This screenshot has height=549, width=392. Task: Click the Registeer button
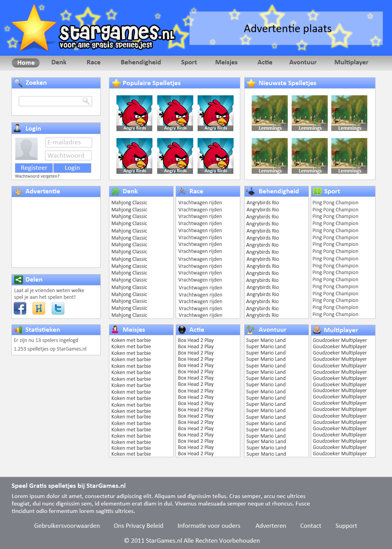click(34, 168)
